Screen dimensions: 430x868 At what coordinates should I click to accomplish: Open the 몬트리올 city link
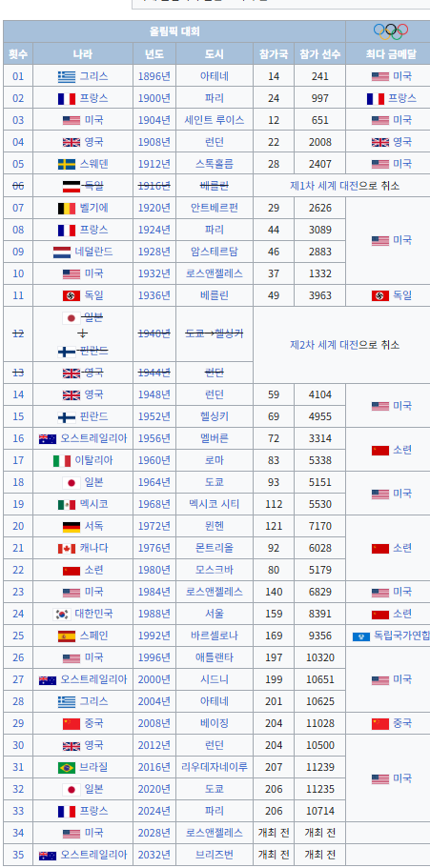click(x=215, y=548)
